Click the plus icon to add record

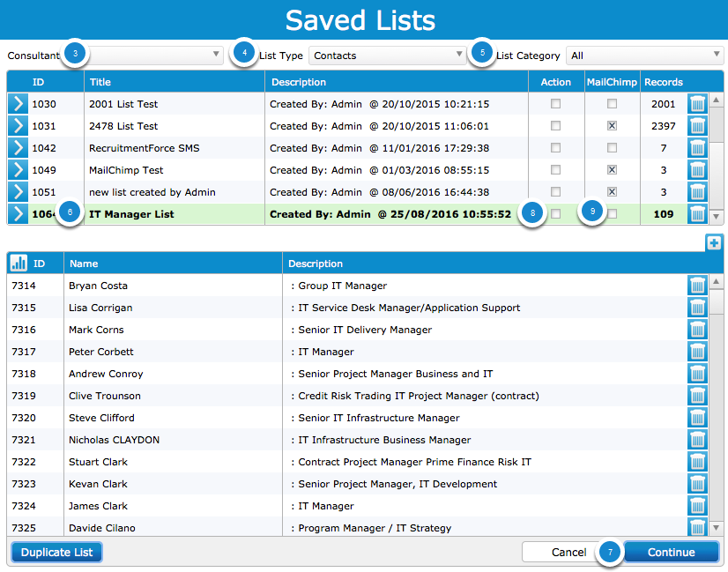(x=714, y=242)
